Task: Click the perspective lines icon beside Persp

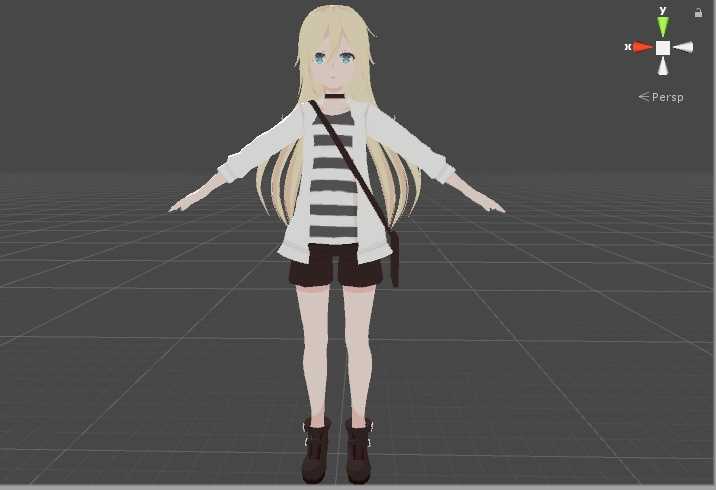Action: 644,97
